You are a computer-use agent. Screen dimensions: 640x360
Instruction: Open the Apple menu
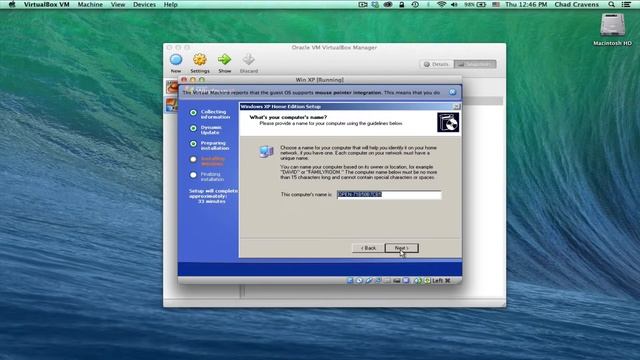click(11, 4)
